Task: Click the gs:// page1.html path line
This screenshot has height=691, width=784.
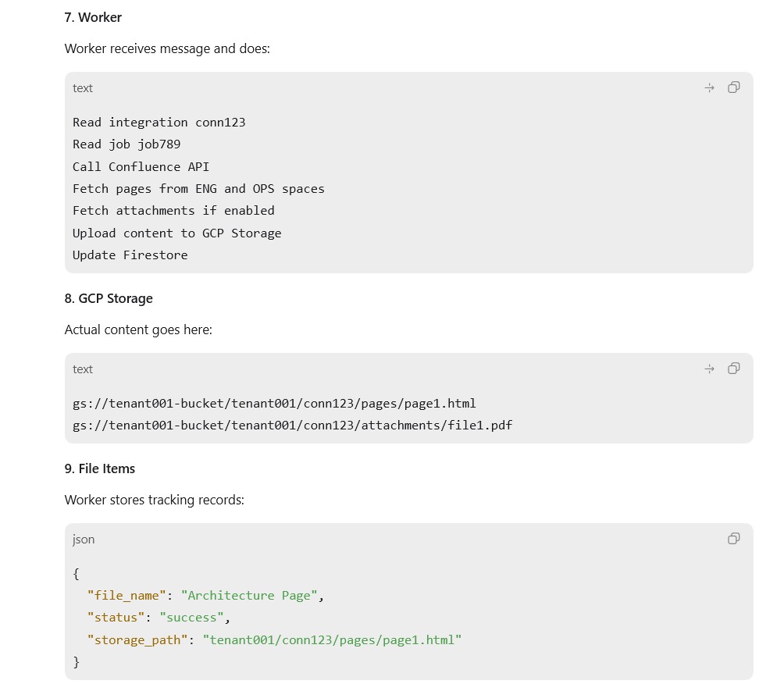Action: tap(274, 403)
